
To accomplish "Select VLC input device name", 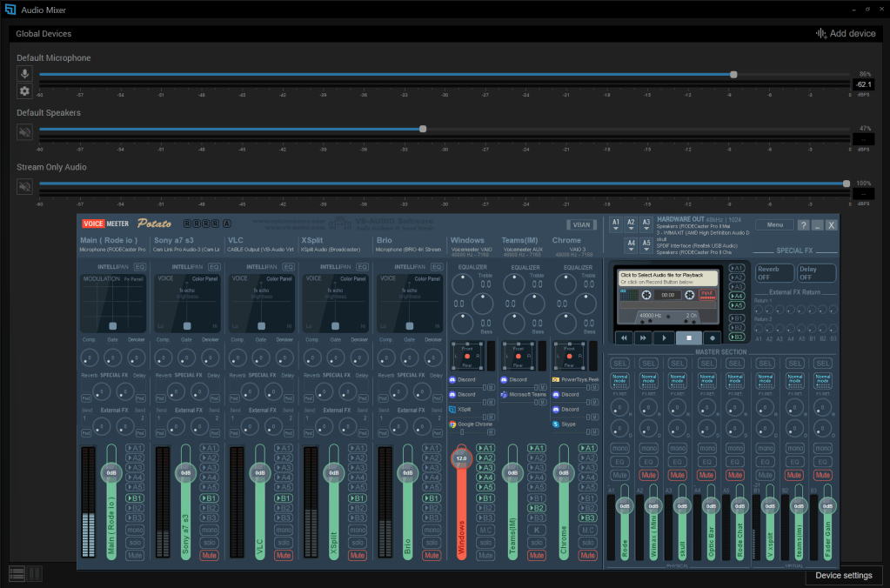I will pos(260,249).
